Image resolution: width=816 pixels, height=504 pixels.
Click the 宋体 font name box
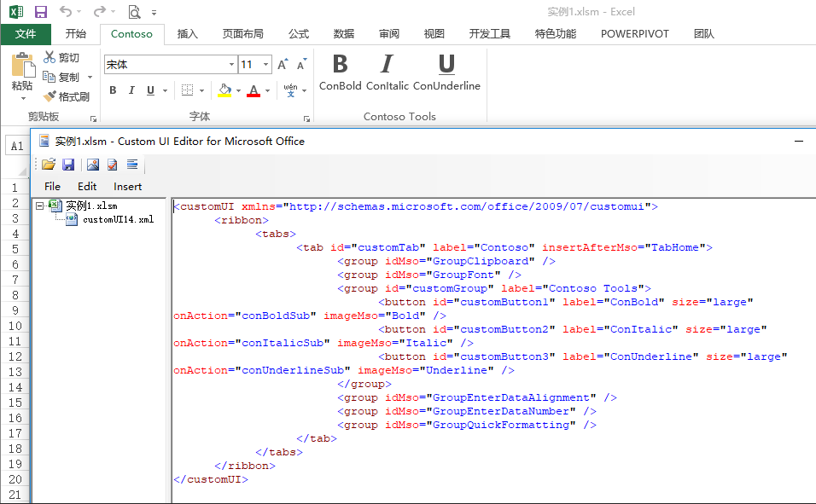point(166,65)
